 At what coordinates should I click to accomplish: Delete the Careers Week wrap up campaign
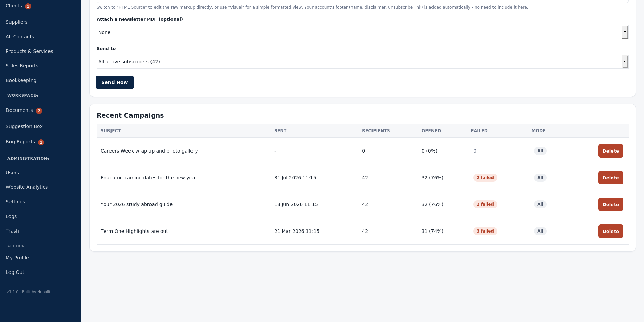610,151
